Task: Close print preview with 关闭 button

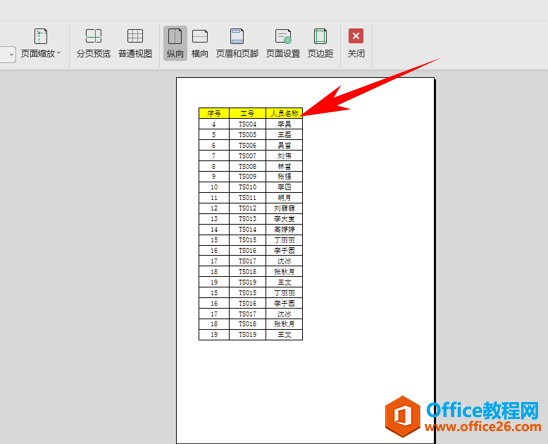Action: (356, 43)
